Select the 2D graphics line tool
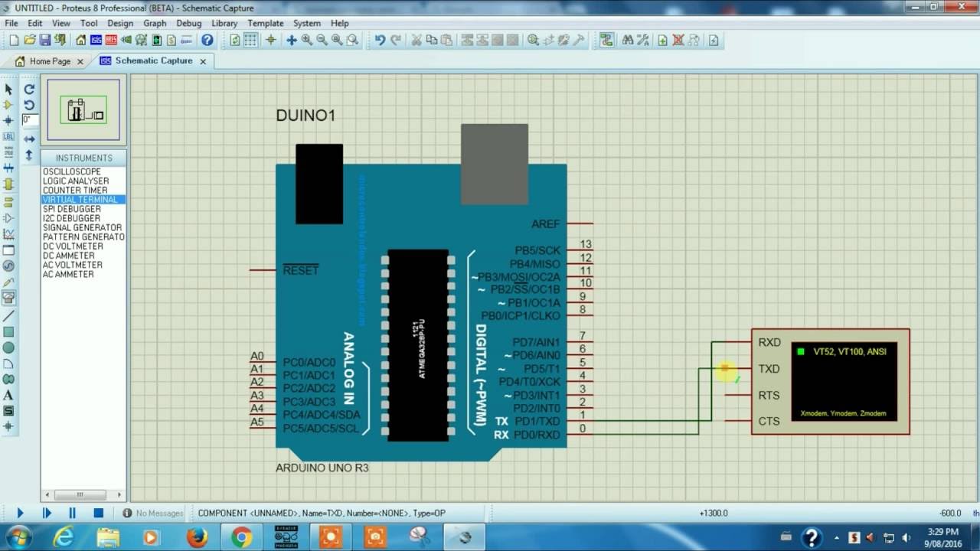This screenshot has height=551, width=980. 8,316
